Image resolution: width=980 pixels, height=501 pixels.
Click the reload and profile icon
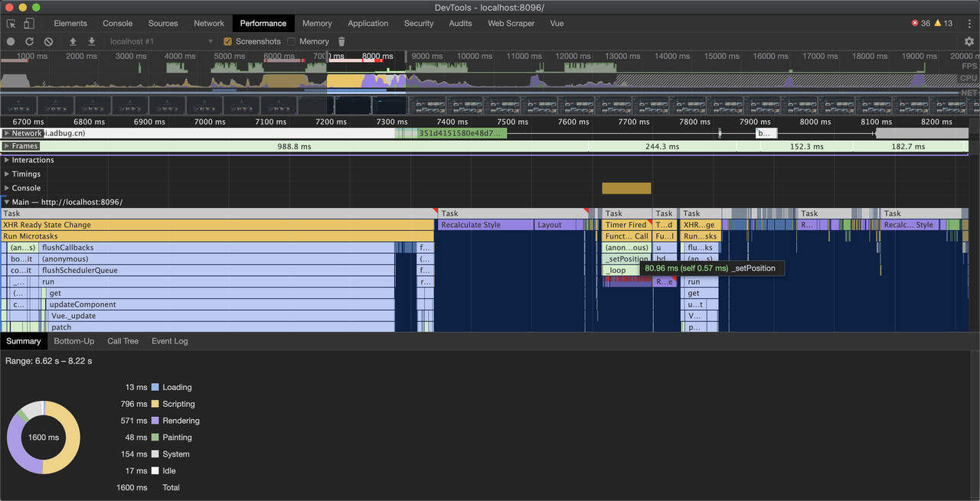[29, 41]
